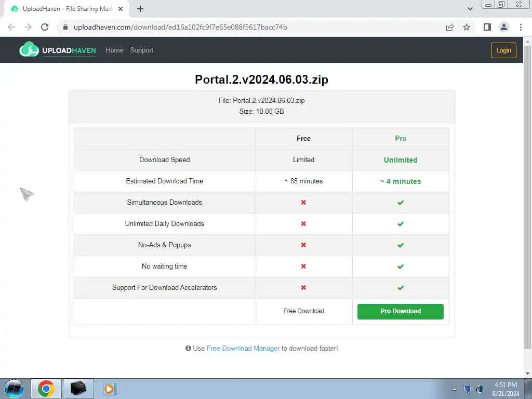Click the scrollbar down arrow
The height and width of the screenshot is (399, 532).
528,374
